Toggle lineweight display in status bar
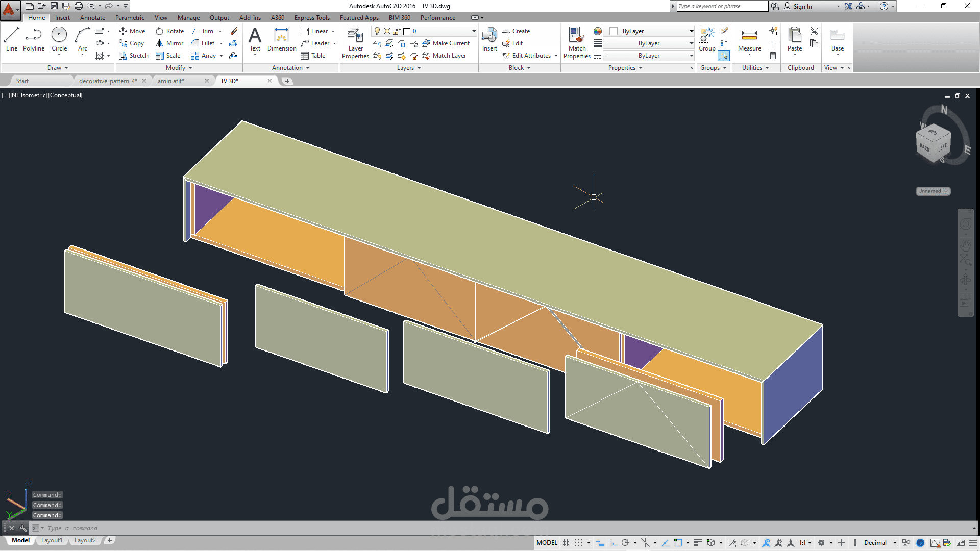The width and height of the screenshot is (980, 551). click(698, 543)
